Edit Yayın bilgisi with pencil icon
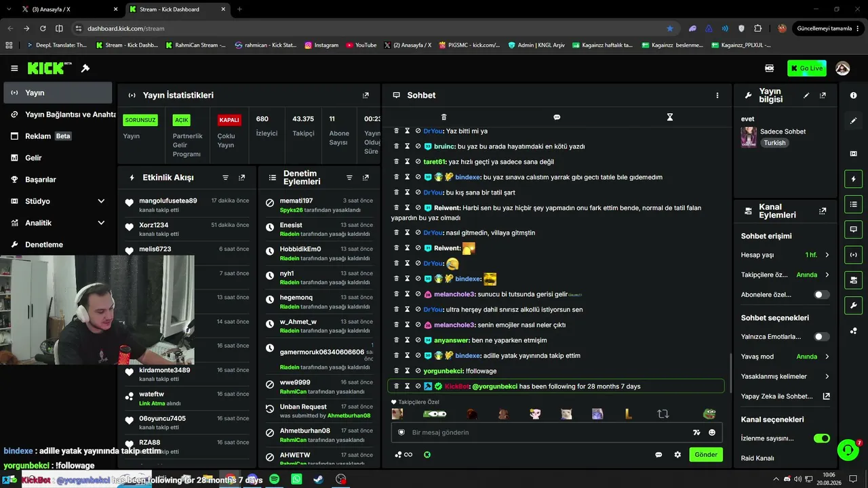 click(806, 96)
